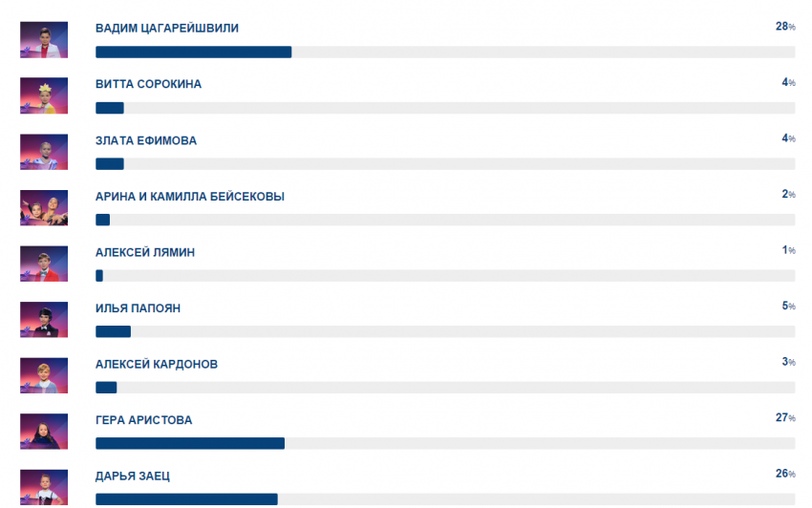Click Алексей Лямин's 1% vote bar
812x508 pixels.
[x=99, y=276]
